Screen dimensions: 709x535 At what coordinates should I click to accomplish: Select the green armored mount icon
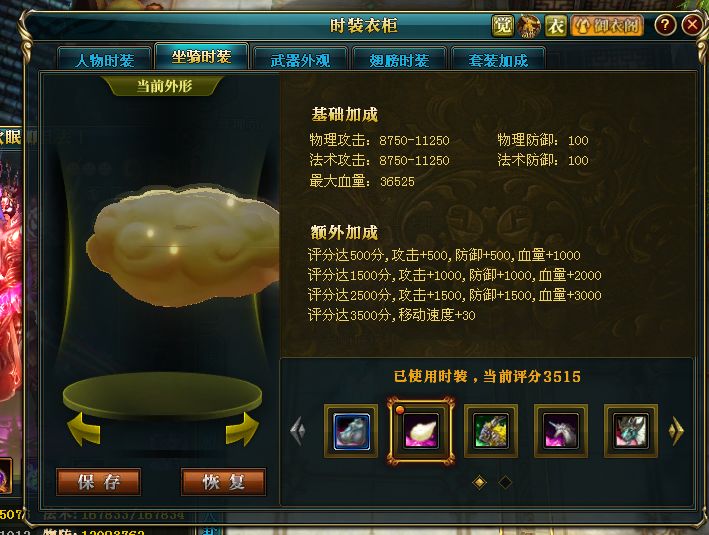tap(491, 431)
